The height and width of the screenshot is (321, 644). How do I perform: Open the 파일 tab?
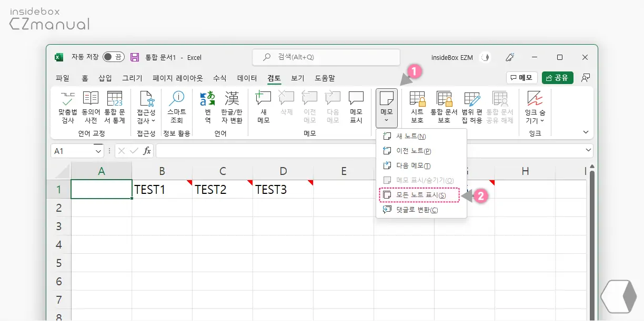click(x=62, y=78)
